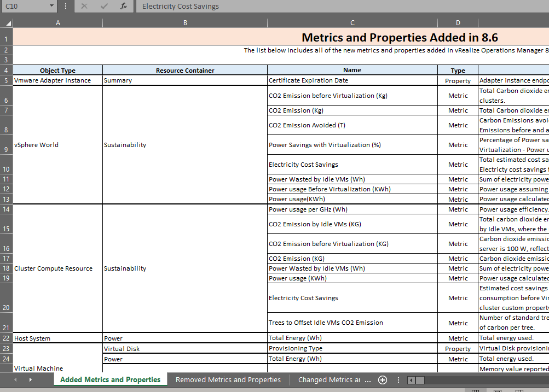The image size is (549, 392).
Task: Select the Certificate Expiration Date cell
Action: coord(352,80)
